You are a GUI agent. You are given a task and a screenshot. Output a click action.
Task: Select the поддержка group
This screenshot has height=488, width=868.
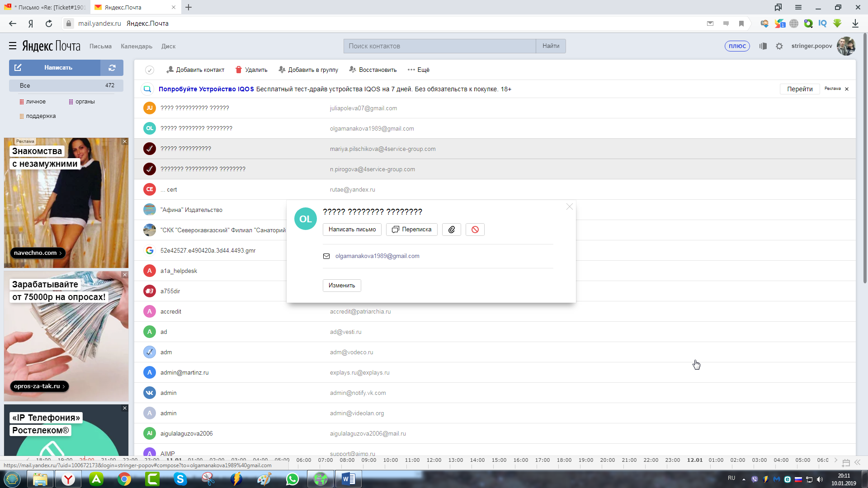tap(38, 116)
